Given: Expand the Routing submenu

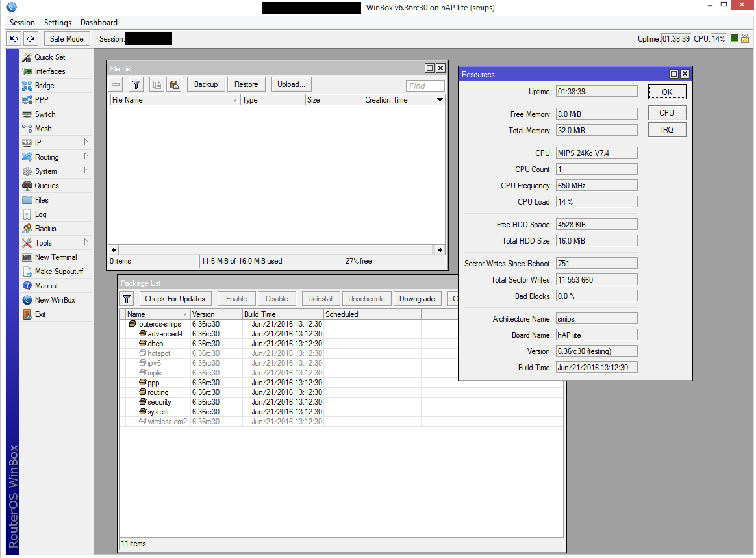Looking at the screenshot, I should (x=55, y=157).
